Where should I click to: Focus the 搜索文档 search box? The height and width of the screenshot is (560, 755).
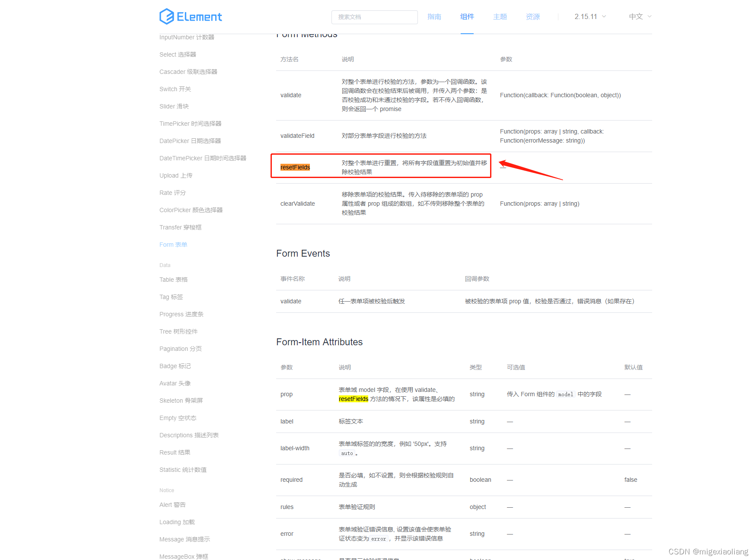pyautogui.click(x=374, y=17)
